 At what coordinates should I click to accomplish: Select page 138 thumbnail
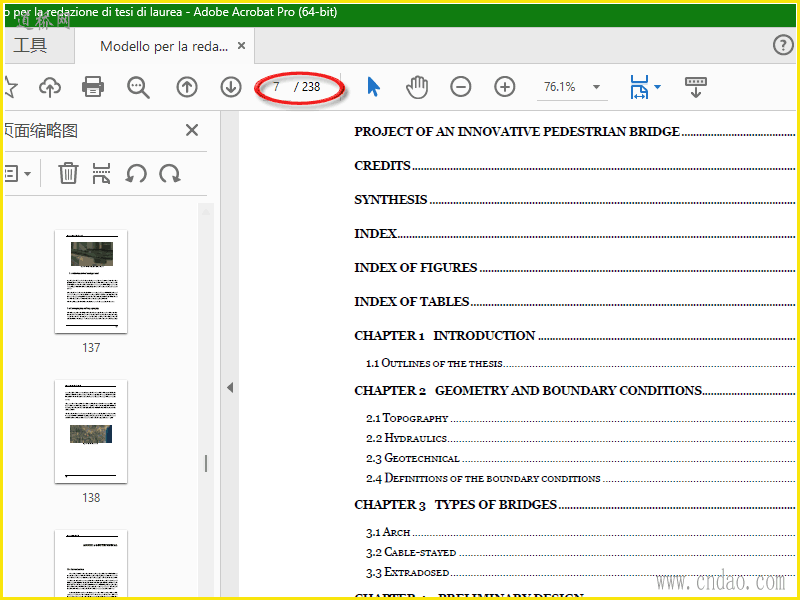(x=91, y=432)
